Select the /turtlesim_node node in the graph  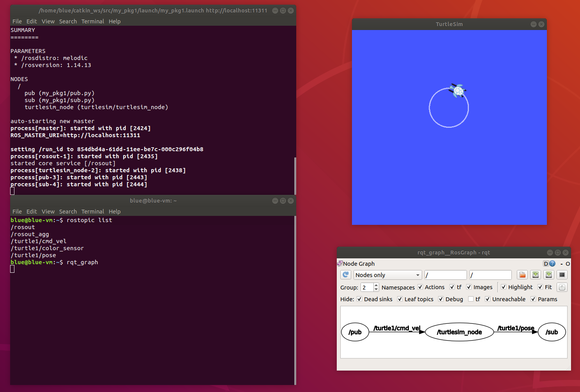coord(460,332)
